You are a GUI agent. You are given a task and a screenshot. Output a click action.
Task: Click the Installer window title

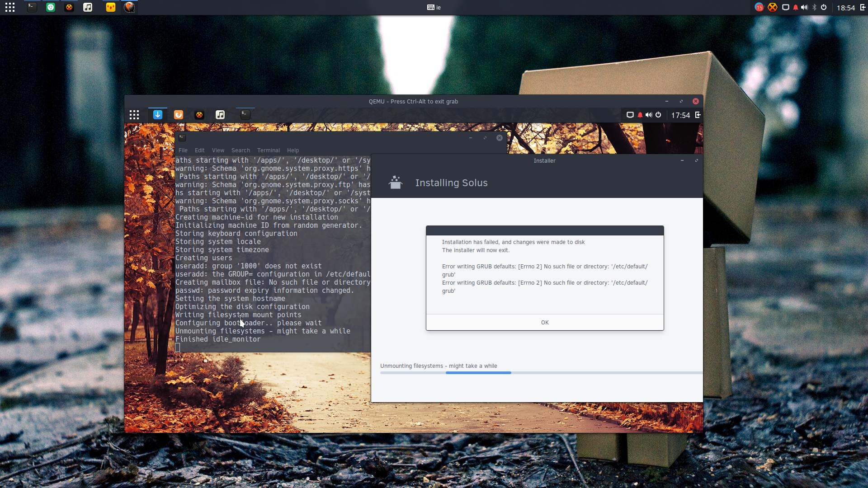[x=544, y=161]
